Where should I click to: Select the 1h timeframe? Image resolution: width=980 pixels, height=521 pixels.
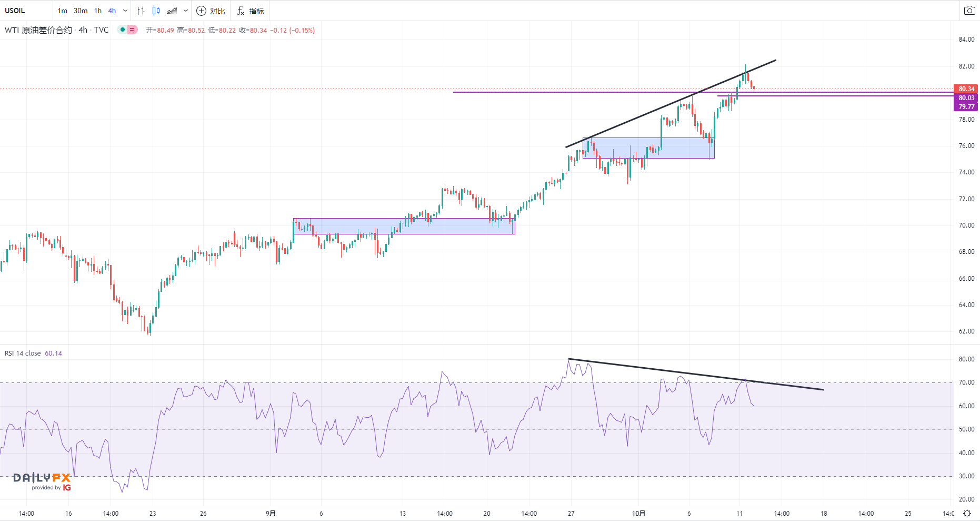point(98,11)
